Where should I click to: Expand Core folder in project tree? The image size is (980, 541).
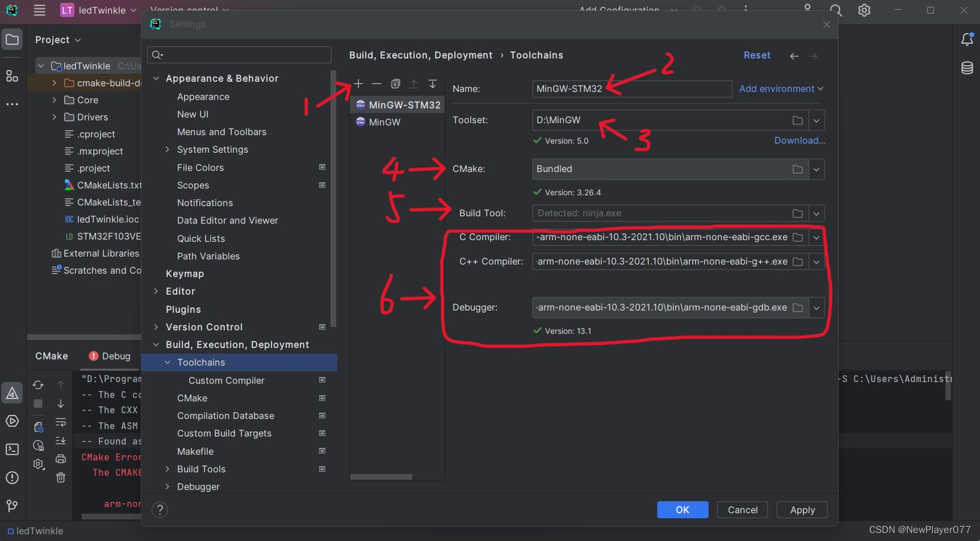[54, 100]
